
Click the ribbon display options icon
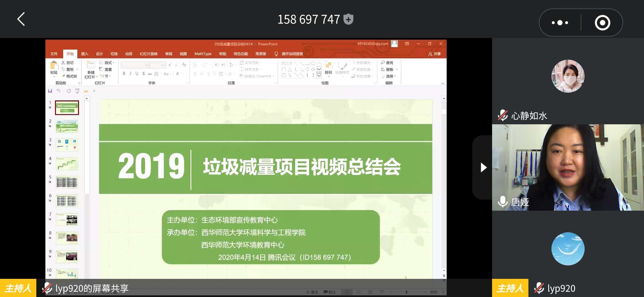coord(407,44)
